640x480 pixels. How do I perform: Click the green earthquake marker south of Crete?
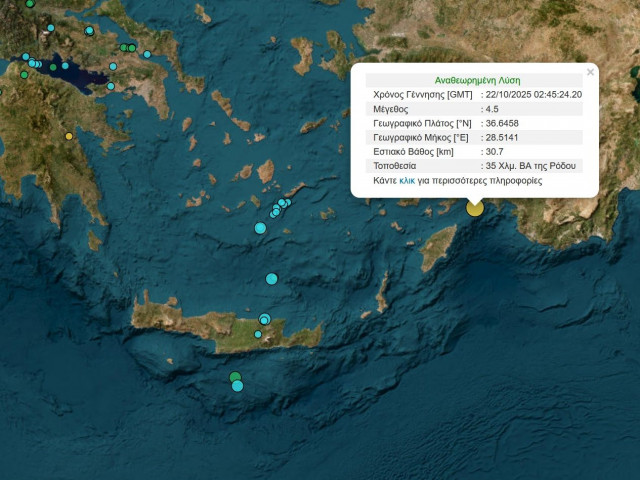235,378
